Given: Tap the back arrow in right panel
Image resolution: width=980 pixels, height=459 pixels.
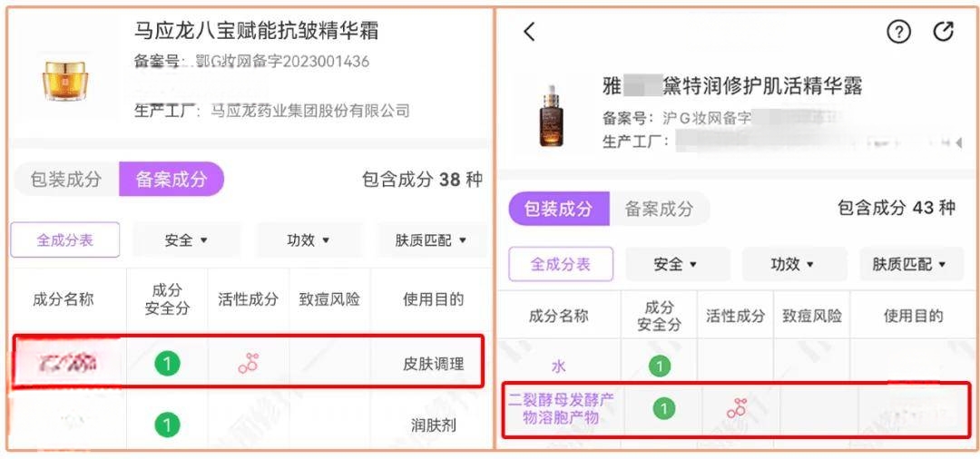Looking at the screenshot, I should point(529,32).
